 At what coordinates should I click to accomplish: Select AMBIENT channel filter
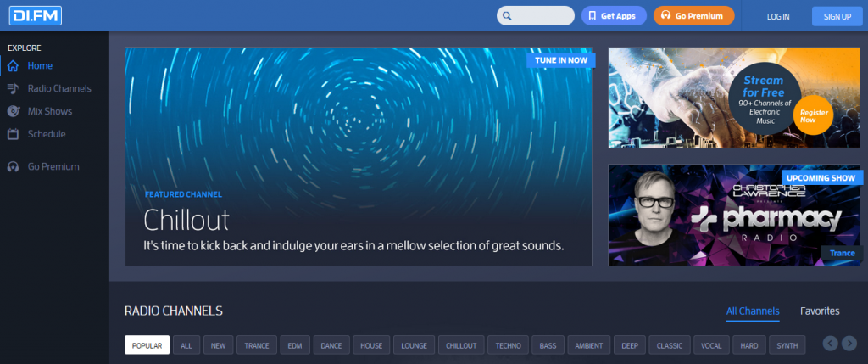589,345
